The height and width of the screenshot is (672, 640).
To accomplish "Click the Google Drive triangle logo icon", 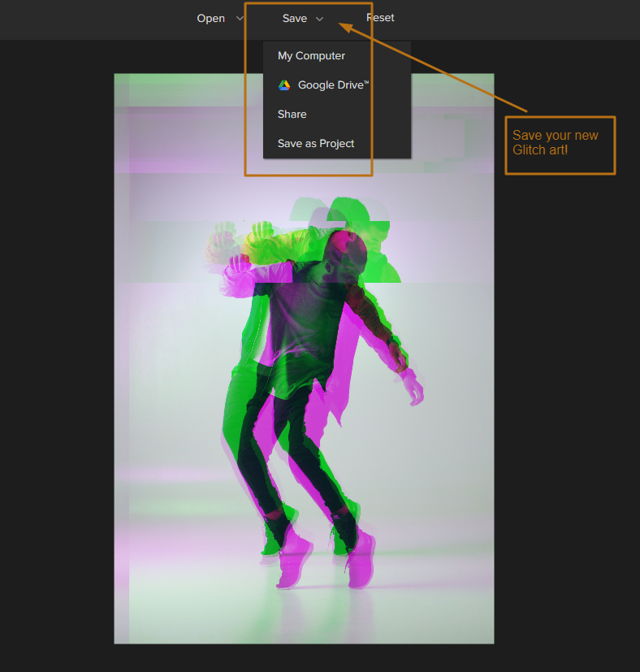I will 284,85.
